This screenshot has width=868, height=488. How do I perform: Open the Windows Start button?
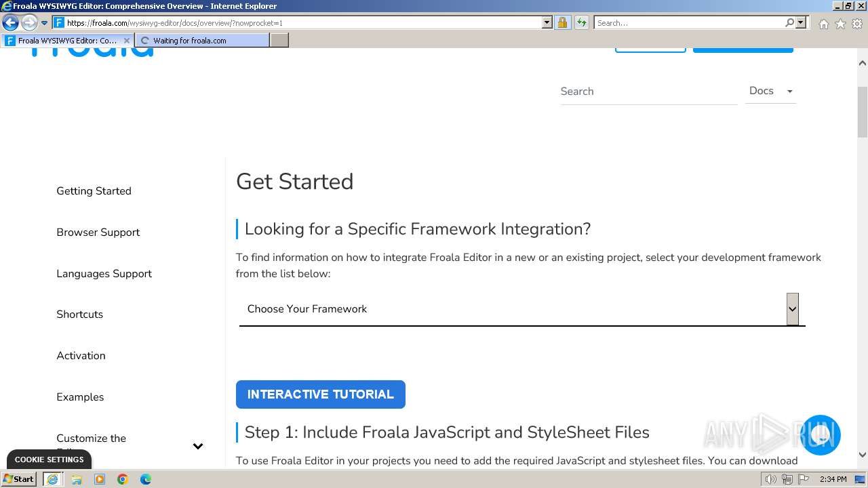[18, 479]
